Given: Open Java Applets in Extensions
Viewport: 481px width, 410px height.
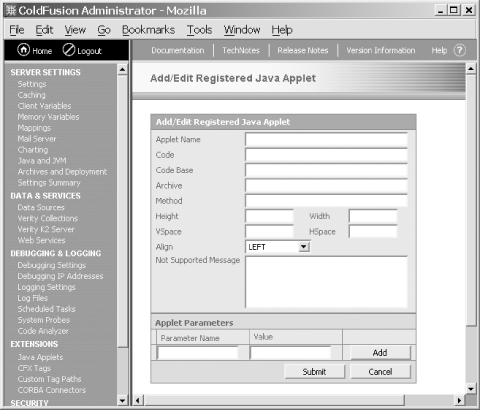Looking at the screenshot, I should 40,357.
